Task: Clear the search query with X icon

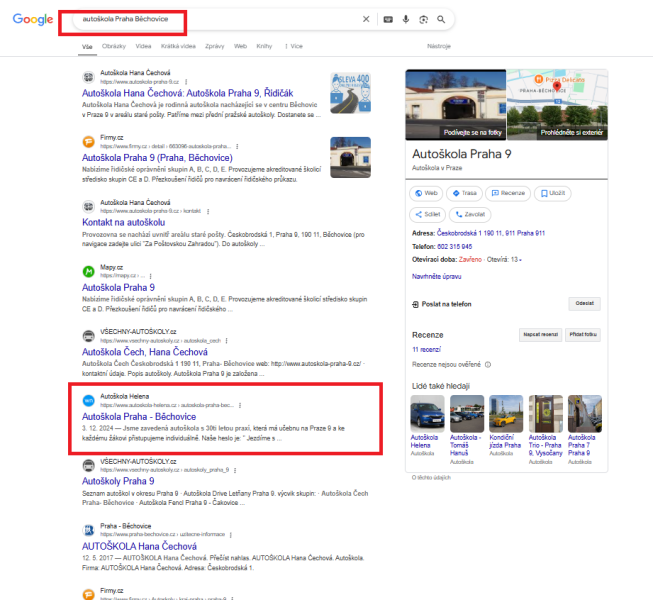Action: click(366, 19)
